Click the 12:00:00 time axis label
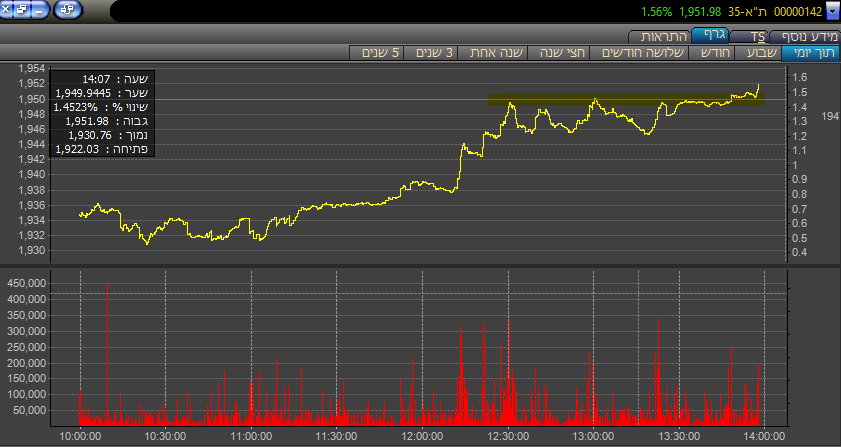This screenshot has width=841, height=447. 422,436
